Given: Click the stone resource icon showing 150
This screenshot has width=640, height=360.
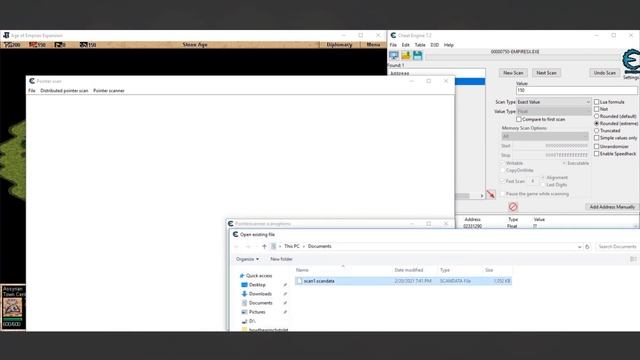Looking at the screenshot, I should coord(84,44).
